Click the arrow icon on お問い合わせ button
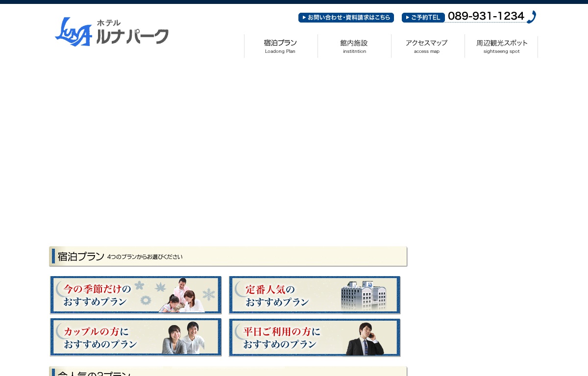 pos(304,18)
